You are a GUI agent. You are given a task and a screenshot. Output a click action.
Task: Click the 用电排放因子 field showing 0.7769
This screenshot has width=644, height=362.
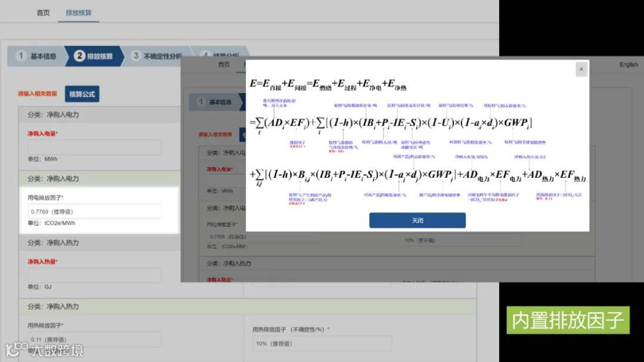click(x=94, y=212)
